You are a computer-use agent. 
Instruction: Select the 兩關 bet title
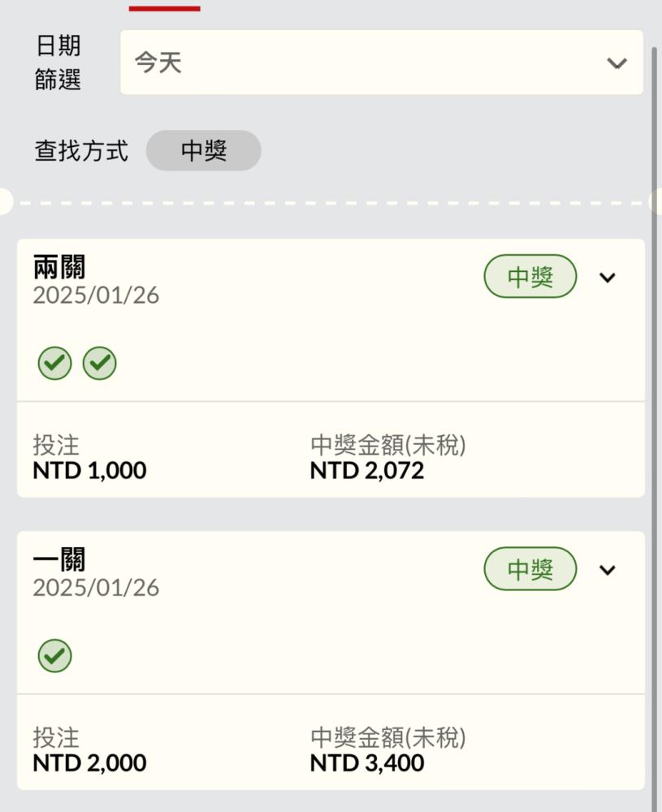(x=59, y=267)
